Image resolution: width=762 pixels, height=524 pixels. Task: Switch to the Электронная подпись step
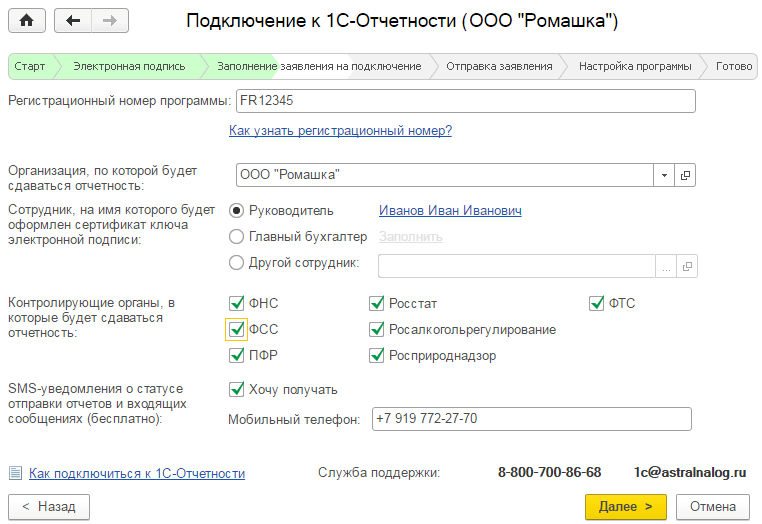pos(129,66)
